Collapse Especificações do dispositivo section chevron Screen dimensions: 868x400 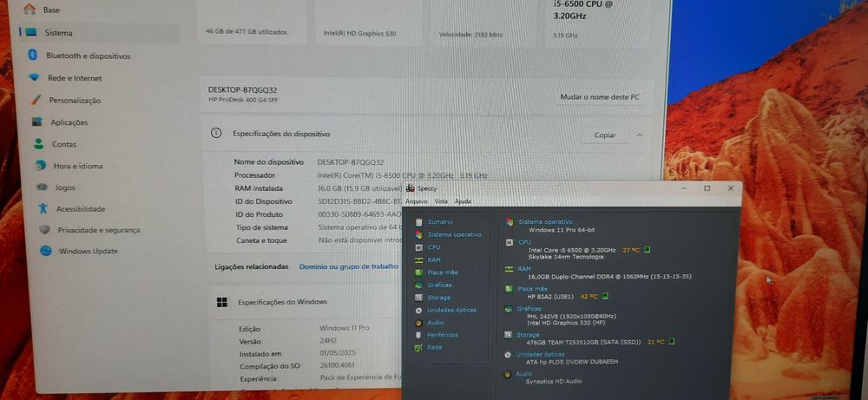pos(640,135)
